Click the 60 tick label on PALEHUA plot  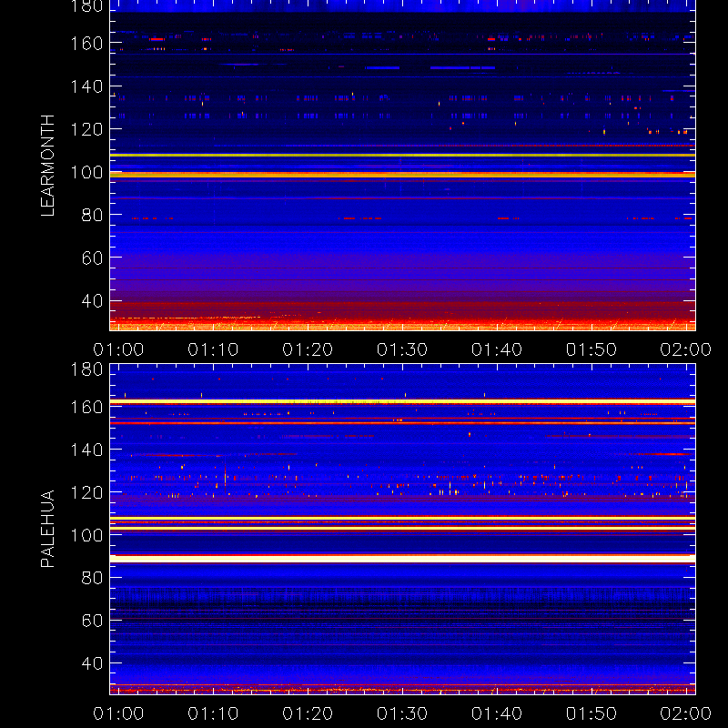coord(92,621)
